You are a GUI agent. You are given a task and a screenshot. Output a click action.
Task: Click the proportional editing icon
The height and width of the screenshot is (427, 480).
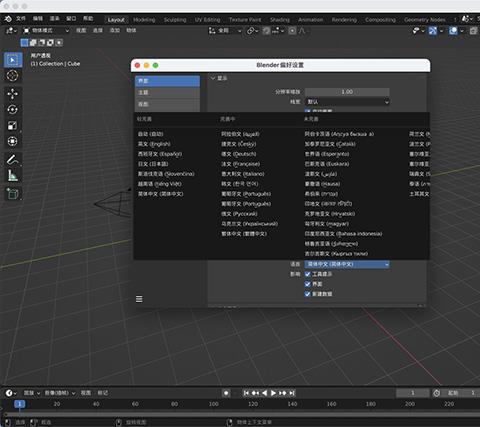(292, 31)
